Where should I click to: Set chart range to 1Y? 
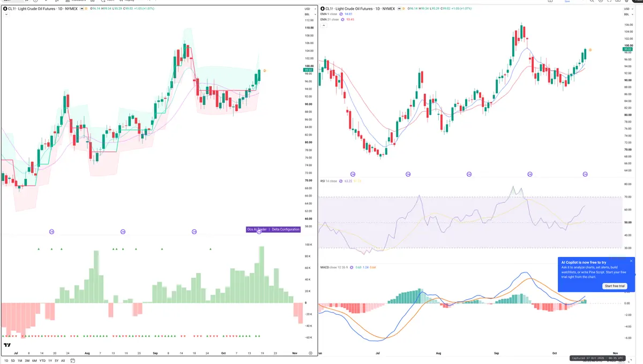50,361
